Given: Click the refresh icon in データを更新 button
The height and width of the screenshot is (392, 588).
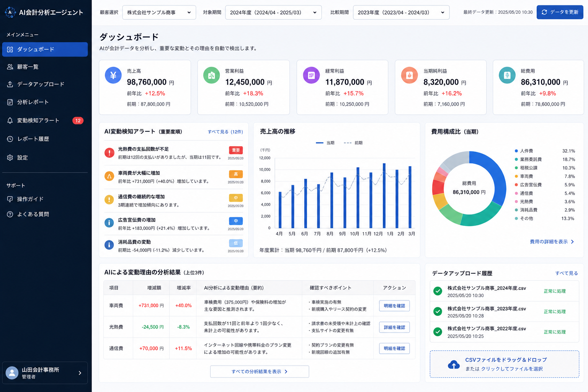Looking at the screenshot, I should (544, 12).
